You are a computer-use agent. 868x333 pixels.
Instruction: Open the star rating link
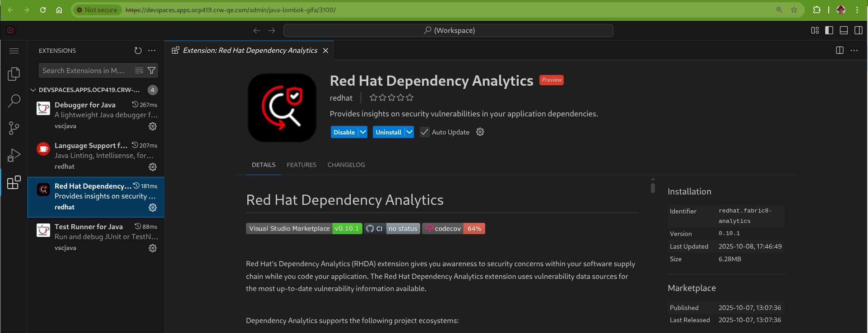coord(391,97)
